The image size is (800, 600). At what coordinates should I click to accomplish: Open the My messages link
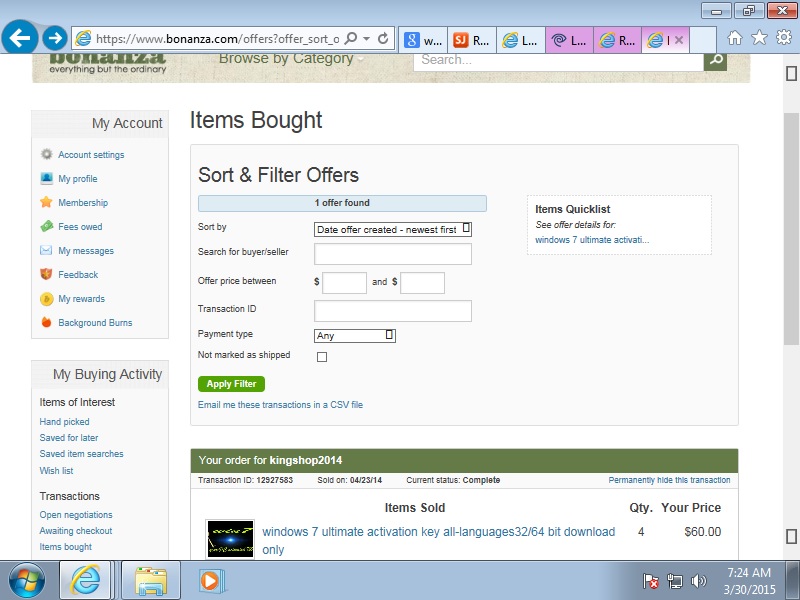(x=86, y=251)
